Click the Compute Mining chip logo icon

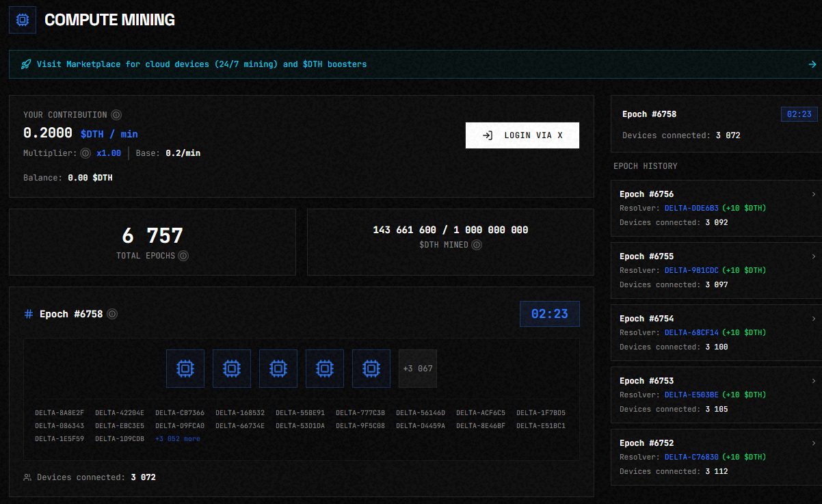tap(22, 21)
